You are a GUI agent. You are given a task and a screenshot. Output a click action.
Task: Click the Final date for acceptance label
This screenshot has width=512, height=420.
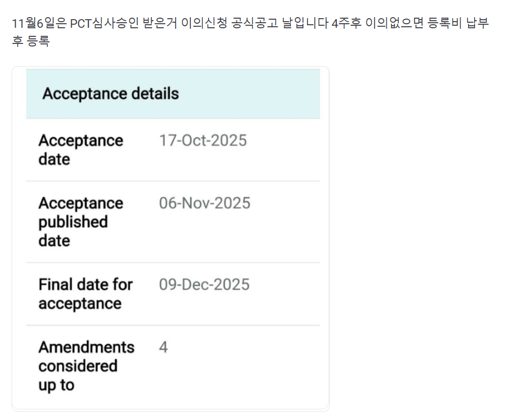point(85,294)
